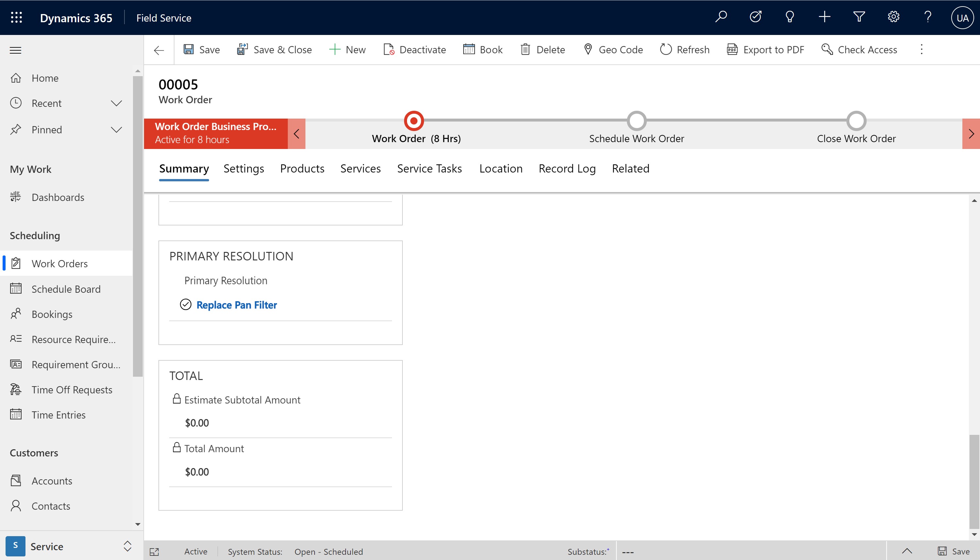Open Bookings in the sidebar

66,314
